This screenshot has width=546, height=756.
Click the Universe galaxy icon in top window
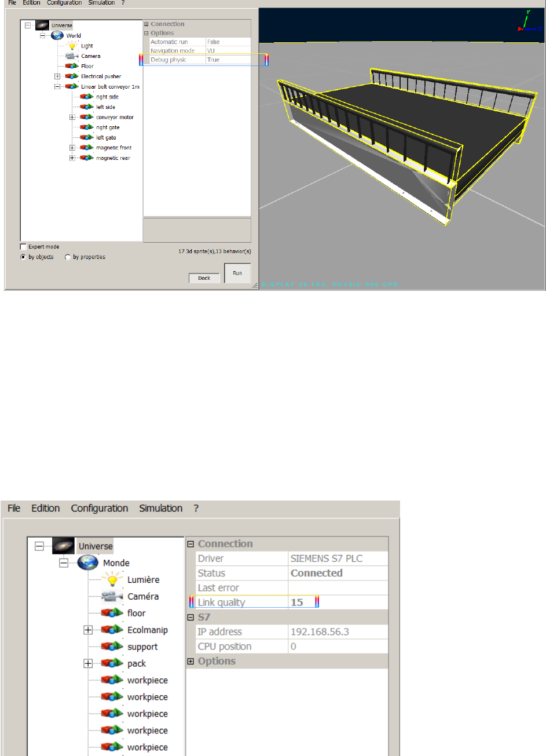[42, 25]
